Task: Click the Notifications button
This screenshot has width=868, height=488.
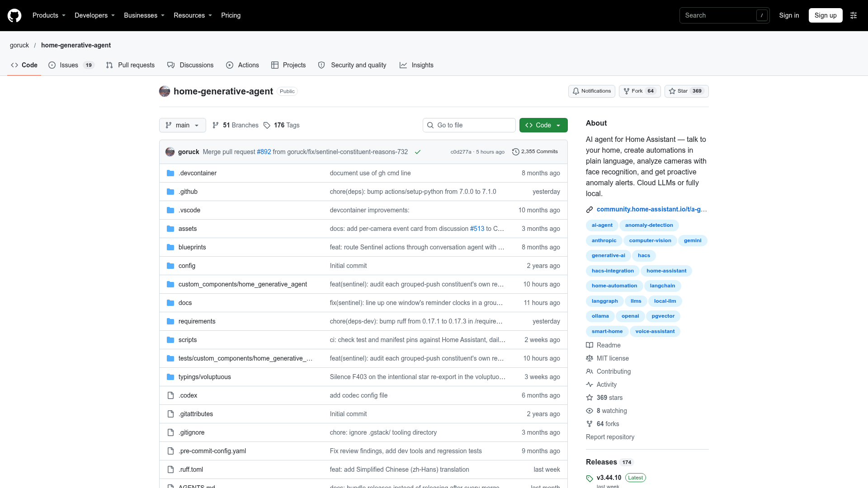Action: (591, 91)
